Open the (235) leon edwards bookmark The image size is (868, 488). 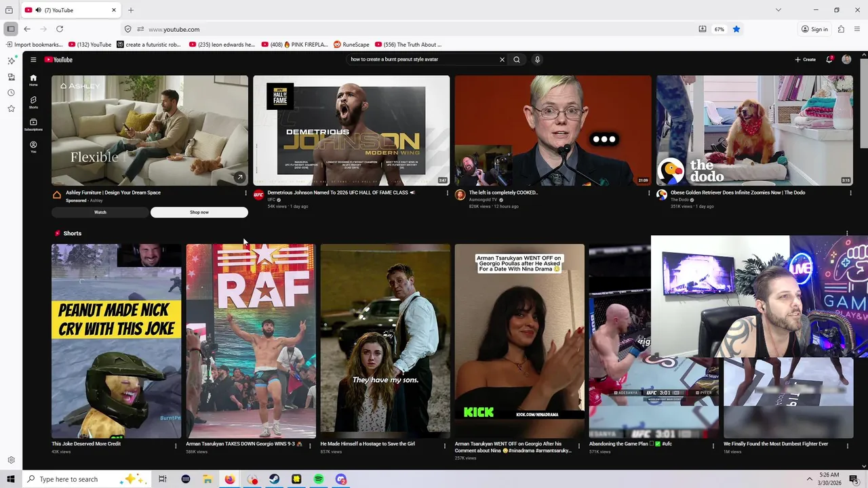(222, 45)
